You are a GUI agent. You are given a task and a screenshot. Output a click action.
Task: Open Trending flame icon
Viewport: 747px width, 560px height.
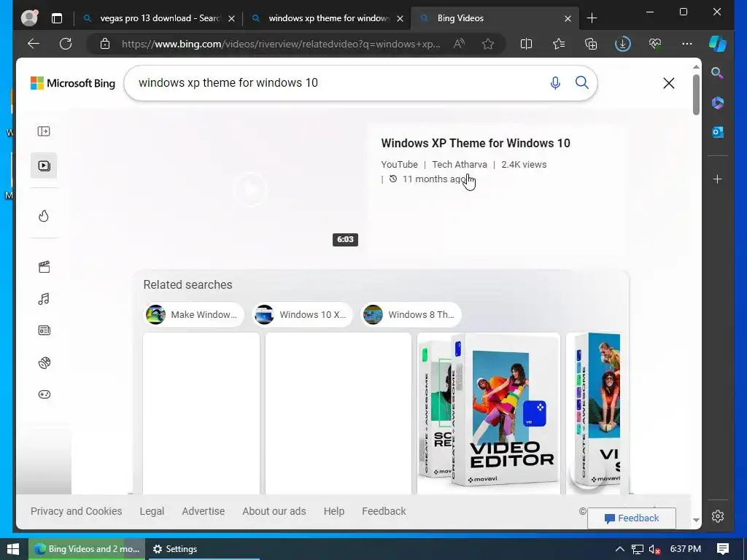44,216
